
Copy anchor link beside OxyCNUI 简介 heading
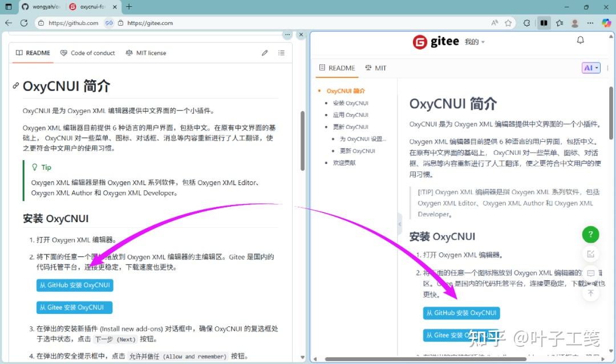point(16,85)
